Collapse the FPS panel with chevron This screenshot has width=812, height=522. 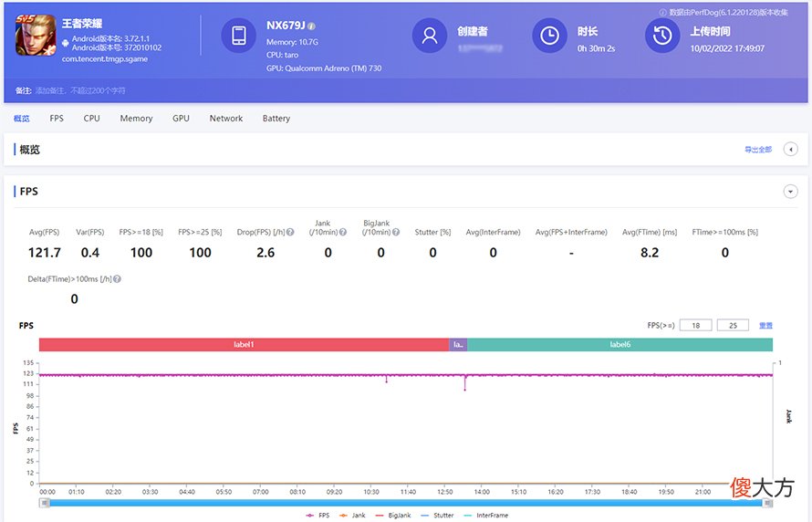790,192
